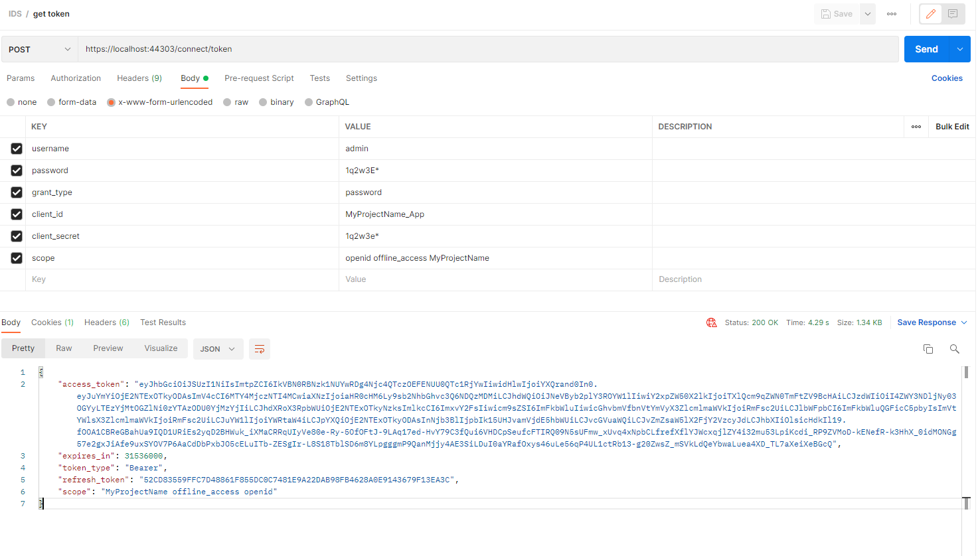
Task: Click the SSL certificate error globe icon
Action: 711,322
